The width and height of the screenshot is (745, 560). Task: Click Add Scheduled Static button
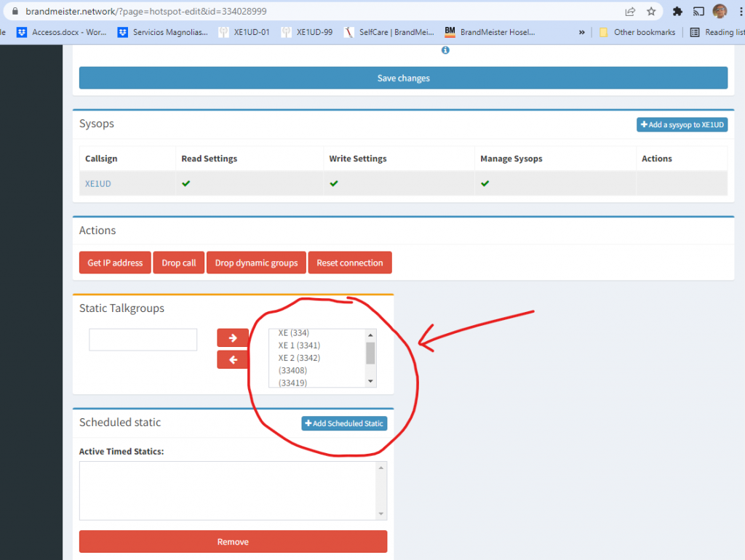[x=344, y=423]
